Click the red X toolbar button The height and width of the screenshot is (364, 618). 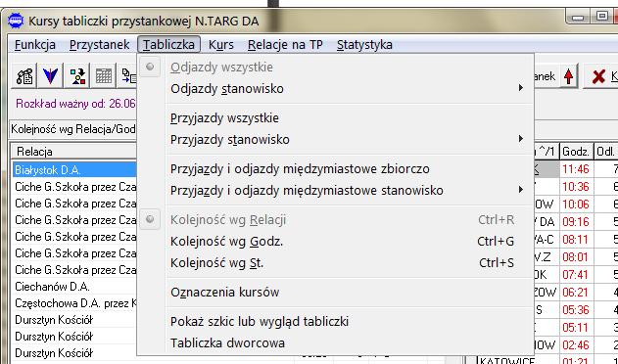click(599, 76)
